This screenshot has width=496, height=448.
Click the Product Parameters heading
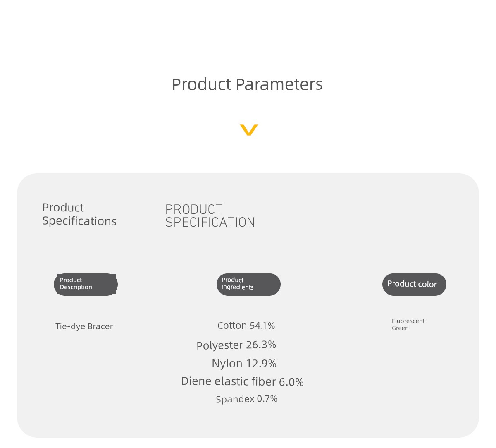247,84
